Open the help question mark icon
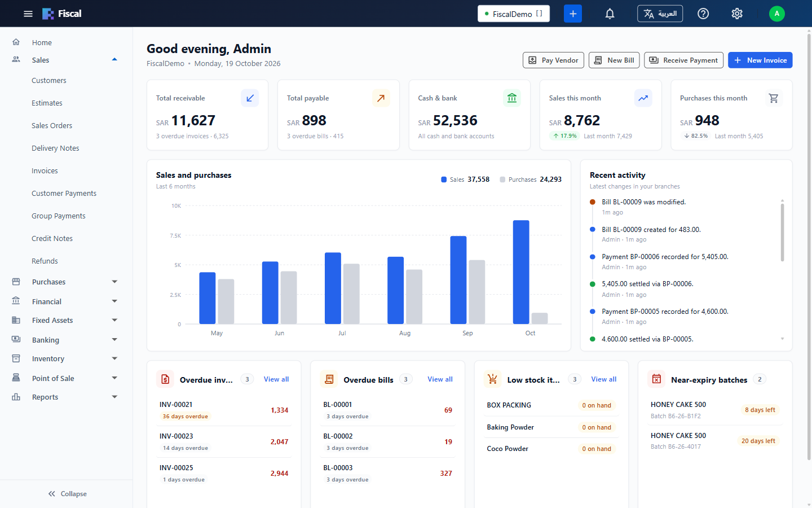The width and height of the screenshot is (812, 508). tap(703, 14)
